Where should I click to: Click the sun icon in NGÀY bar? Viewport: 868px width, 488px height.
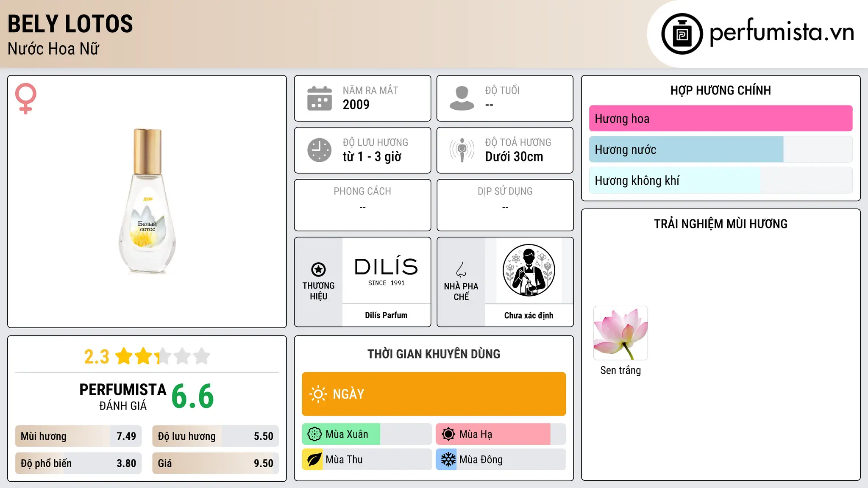coord(318,394)
